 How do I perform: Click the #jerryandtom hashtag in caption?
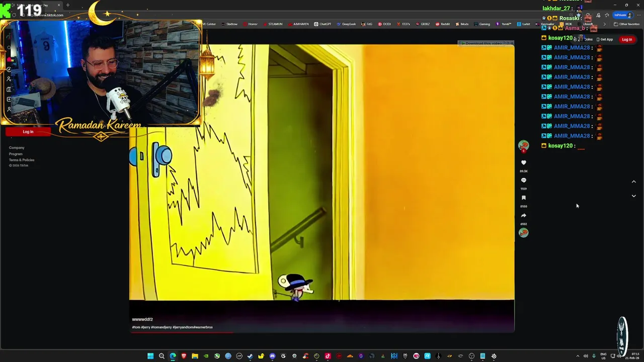183,327
